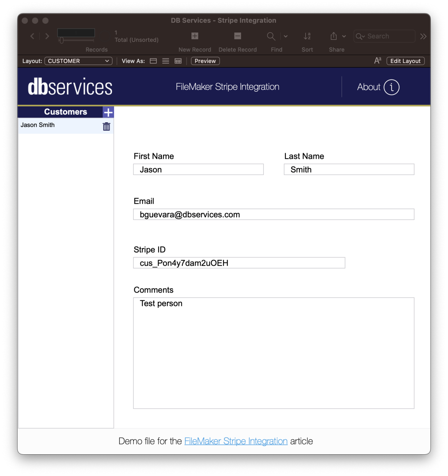Delete Jason Smith with trash icon
448x476 pixels.
106,126
